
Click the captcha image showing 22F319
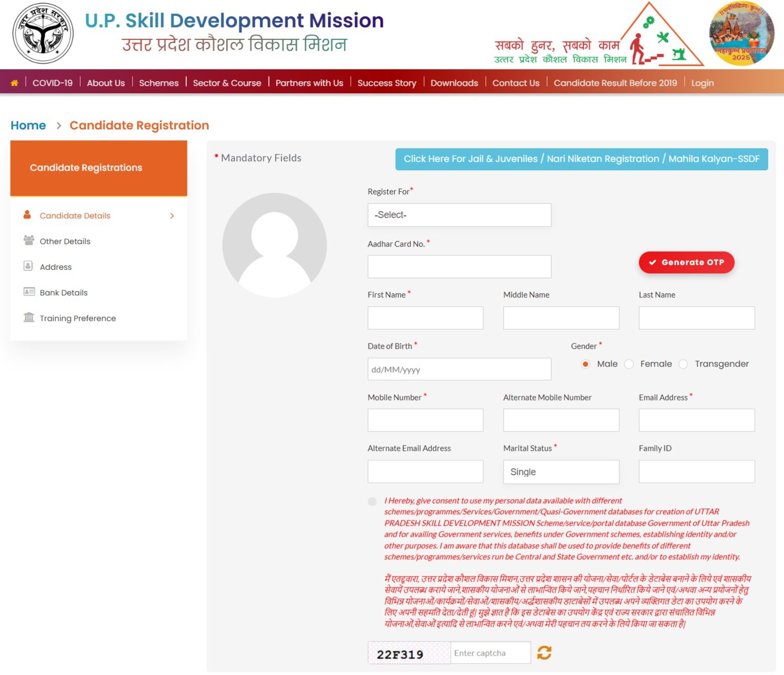pyautogui.click(x=409, y=653)
